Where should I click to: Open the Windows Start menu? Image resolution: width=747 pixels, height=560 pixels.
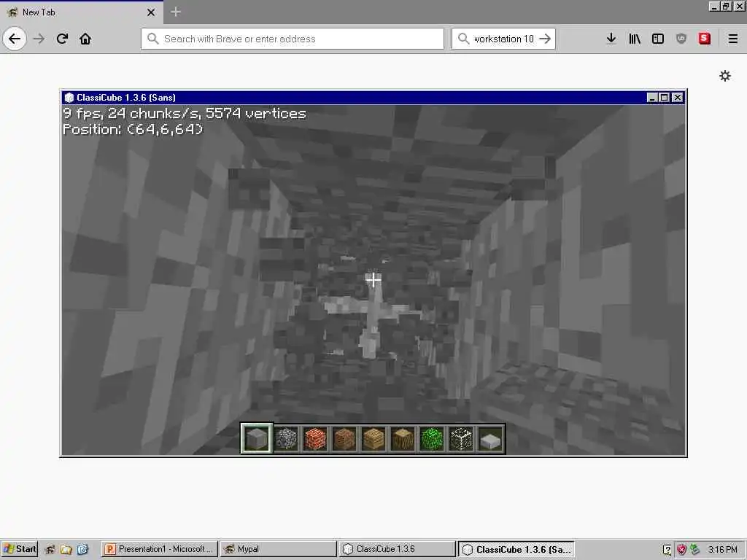(x=19, y=549)
